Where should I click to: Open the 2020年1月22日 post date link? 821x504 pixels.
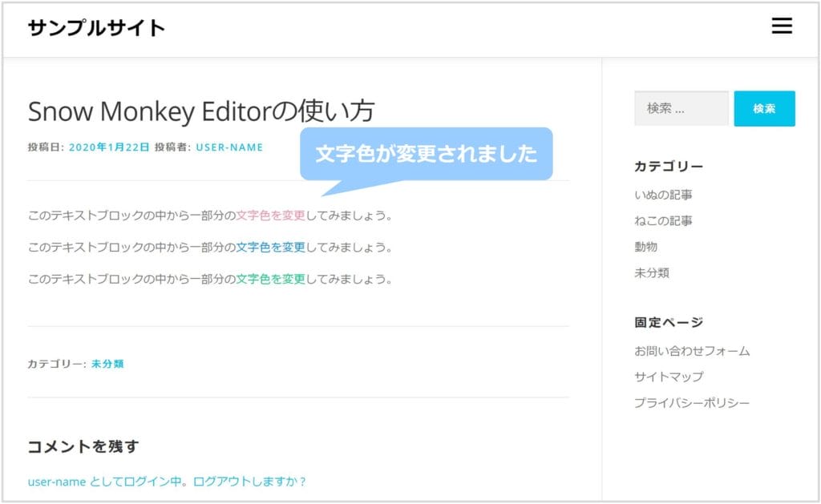(109, 147)
